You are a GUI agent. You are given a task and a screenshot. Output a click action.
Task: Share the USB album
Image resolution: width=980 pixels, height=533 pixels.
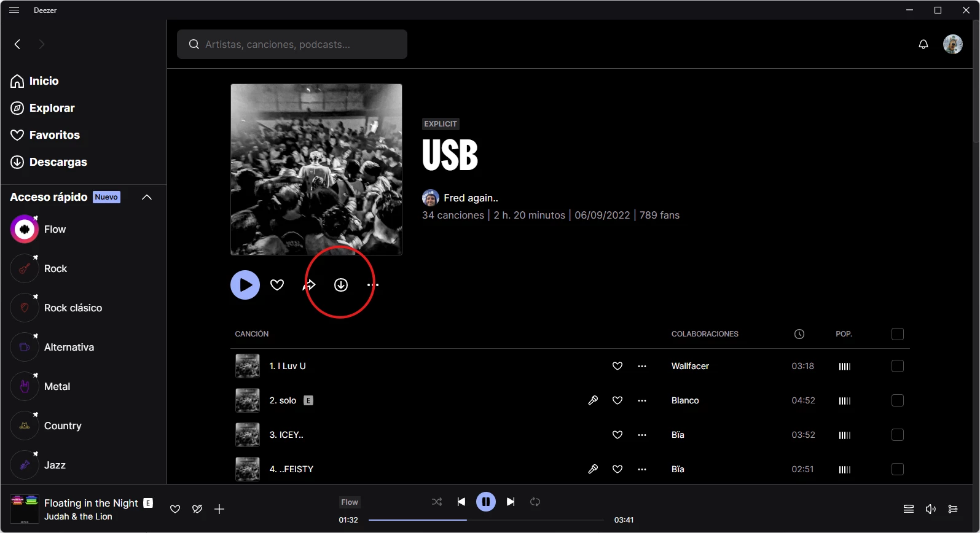(309, 285)
